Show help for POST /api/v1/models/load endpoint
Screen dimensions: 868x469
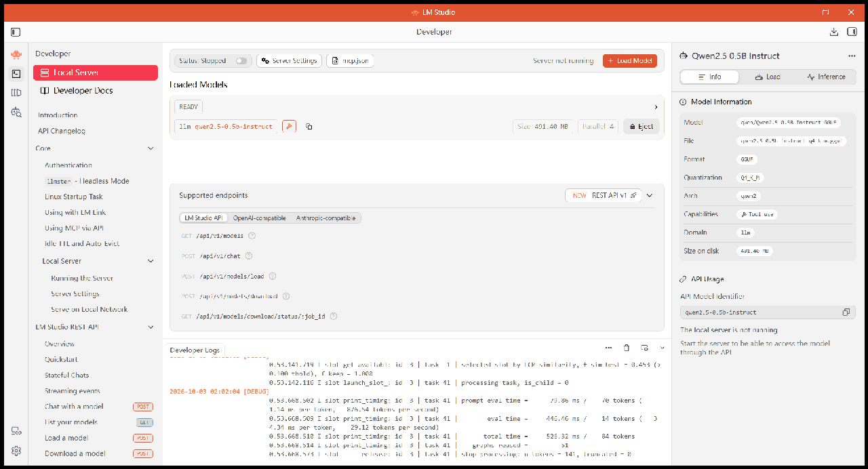pyautogui.click(x=273, y=277)
